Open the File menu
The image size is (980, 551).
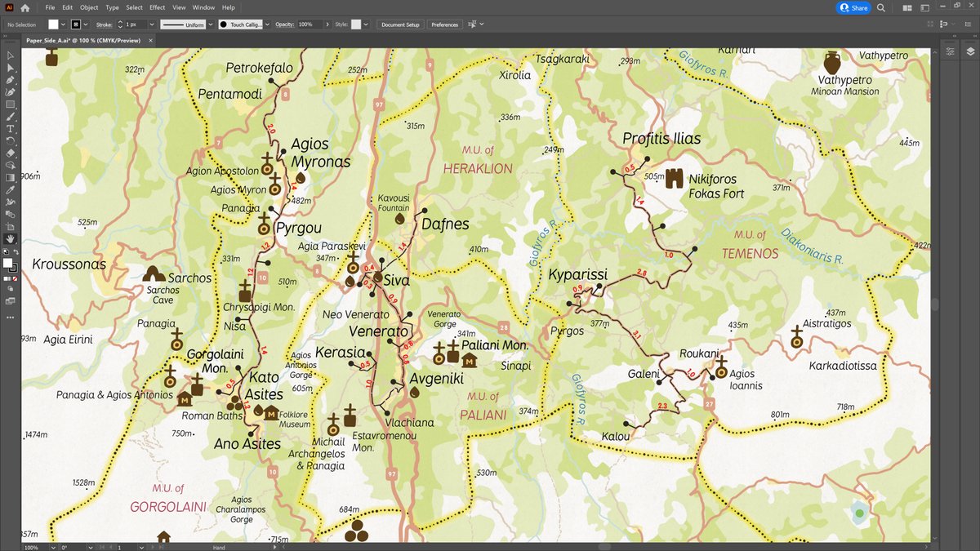click(x=51, y=7)
